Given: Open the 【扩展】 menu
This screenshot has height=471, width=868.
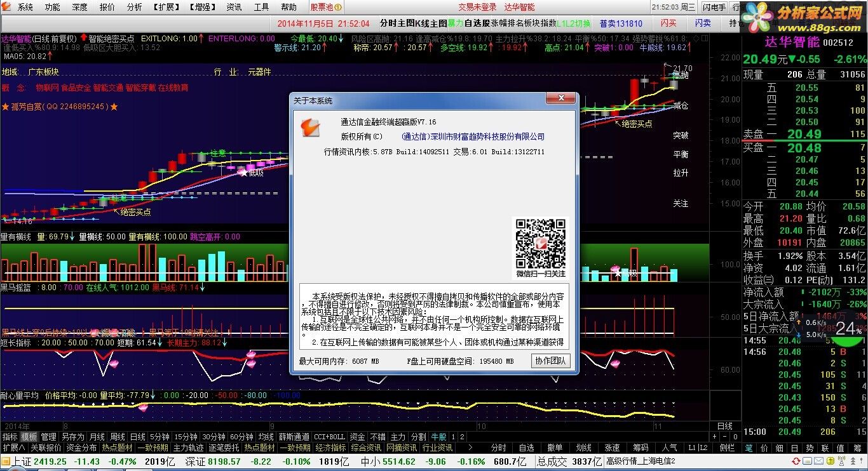Looking at the screenshot, I should click(166, 8).
